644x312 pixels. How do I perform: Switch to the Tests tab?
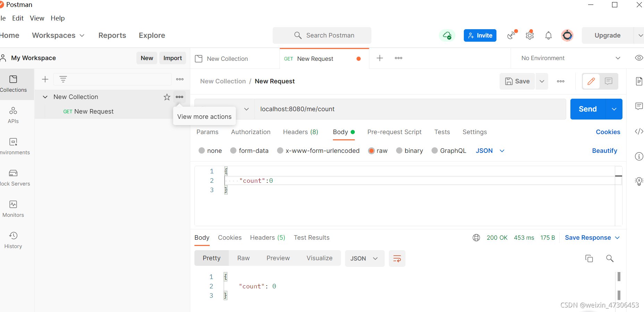[x=442, y=132]
